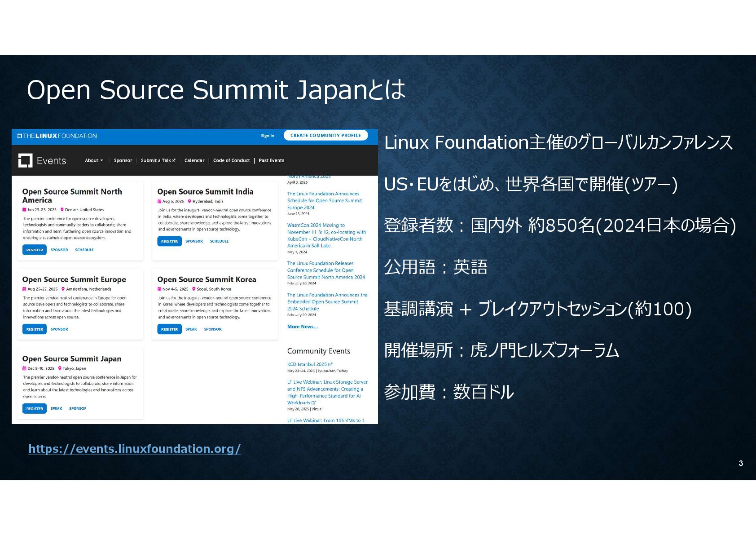Click Register for Open Source Summit Korea

169,329
